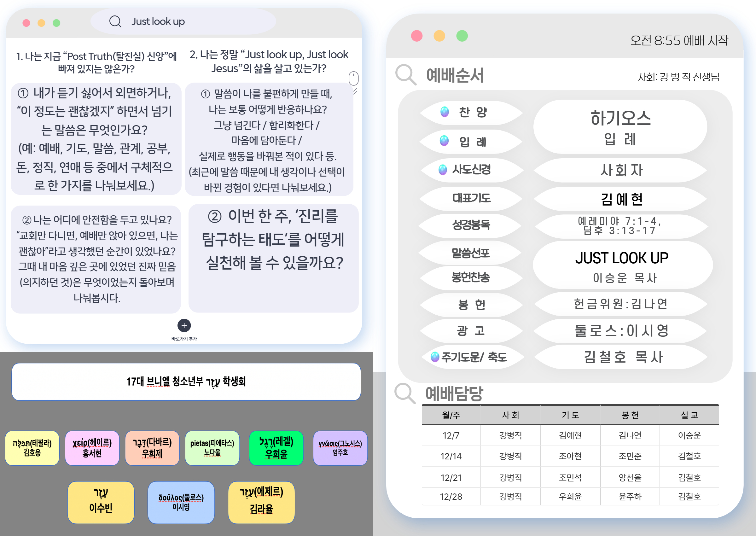Click inside the Just look up search field
This screenshot has height=536, width=756.
click(x=184, y=21)
